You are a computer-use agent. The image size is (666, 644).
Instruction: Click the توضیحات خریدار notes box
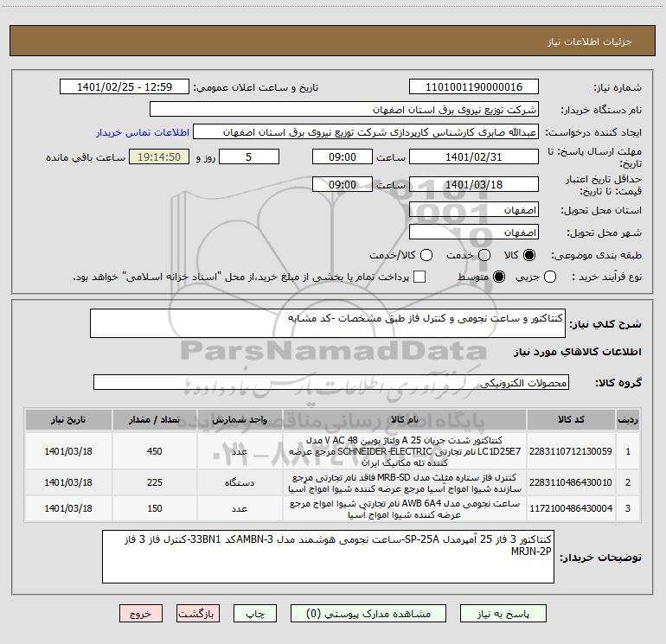pyautogui.click(x=328, y=556)
